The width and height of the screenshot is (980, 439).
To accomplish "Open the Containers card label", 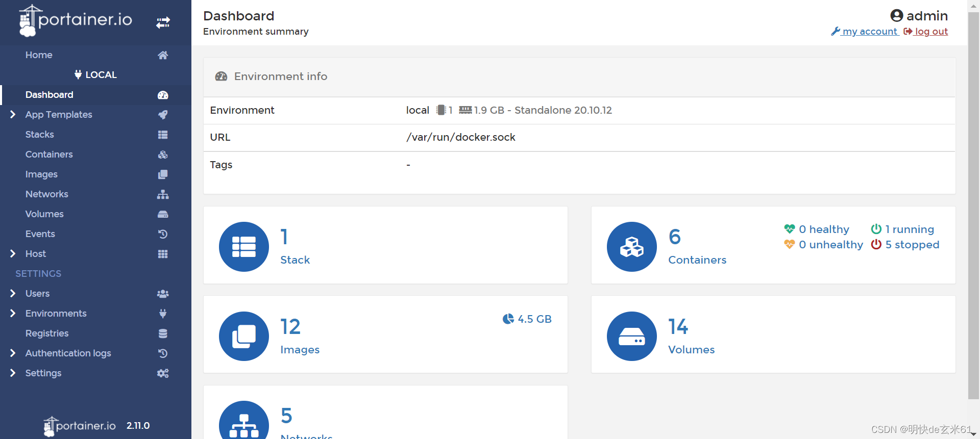I will tap(697, 260).
